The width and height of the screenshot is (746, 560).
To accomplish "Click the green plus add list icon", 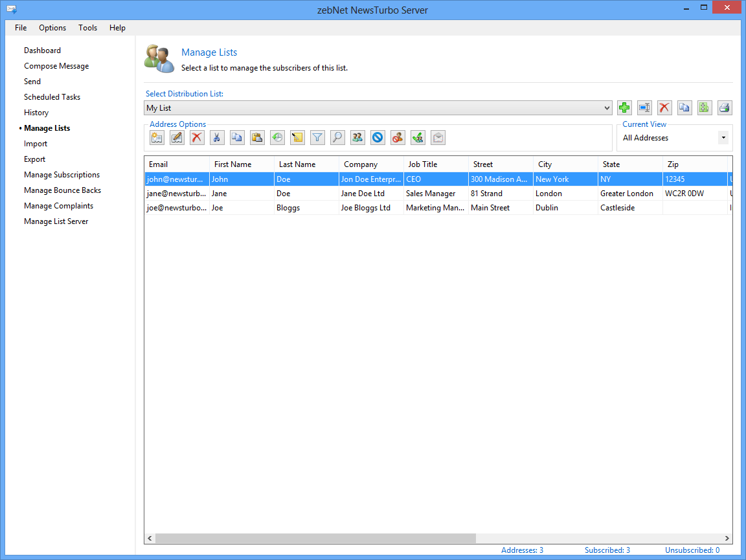I will (x=624, y=108).
